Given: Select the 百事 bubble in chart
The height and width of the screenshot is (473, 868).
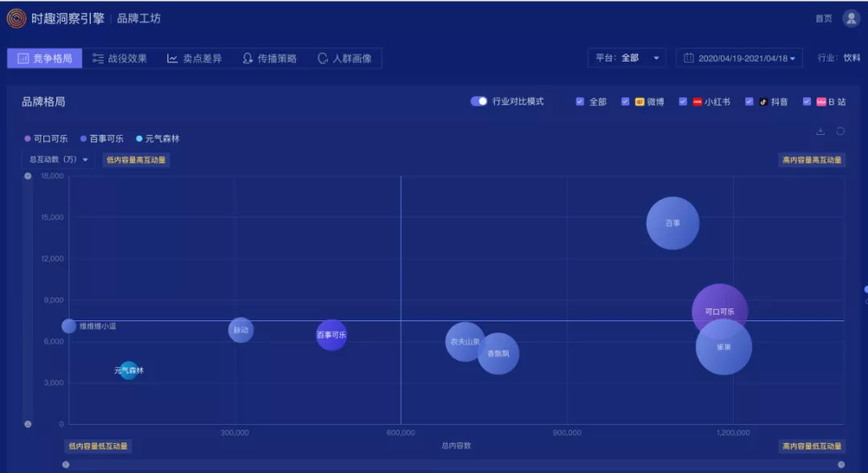Looking at the screenshot, I should (673, 223).
